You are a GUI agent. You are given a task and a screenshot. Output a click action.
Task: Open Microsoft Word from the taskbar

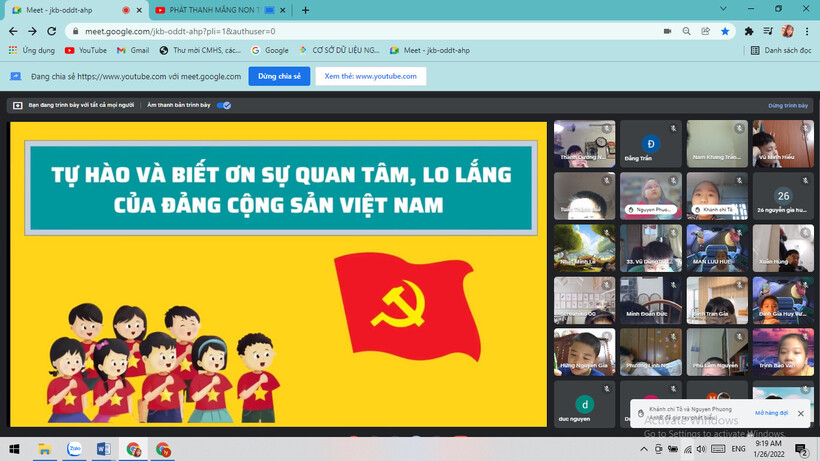104,450
